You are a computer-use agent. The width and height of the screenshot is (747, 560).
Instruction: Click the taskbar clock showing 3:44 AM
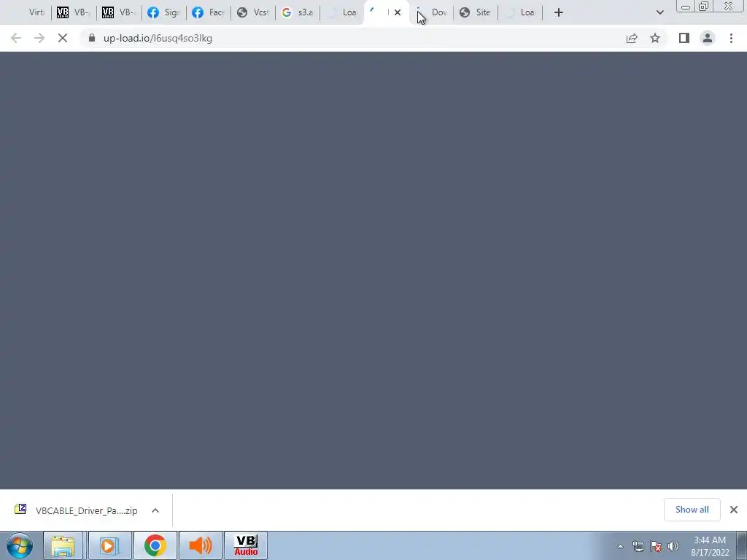[x=710, y=546]
